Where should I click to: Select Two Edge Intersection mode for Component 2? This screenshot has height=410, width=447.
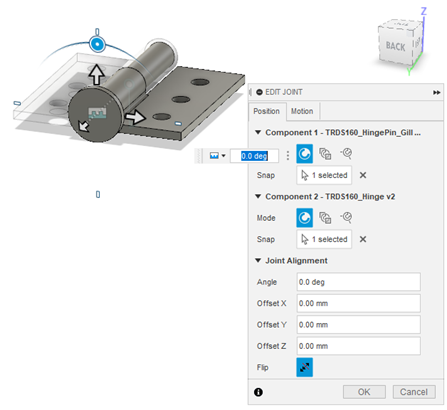pos(346,217)
